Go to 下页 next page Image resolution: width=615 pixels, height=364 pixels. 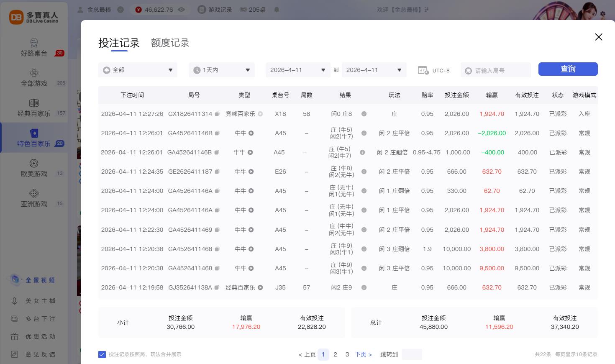click(363, 354)
